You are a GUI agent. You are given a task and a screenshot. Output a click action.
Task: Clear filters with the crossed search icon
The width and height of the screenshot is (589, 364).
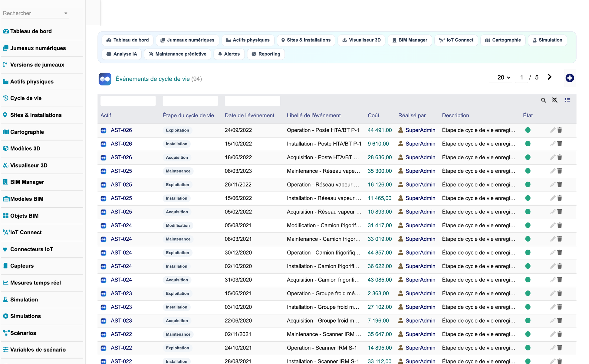pos(554,100)
